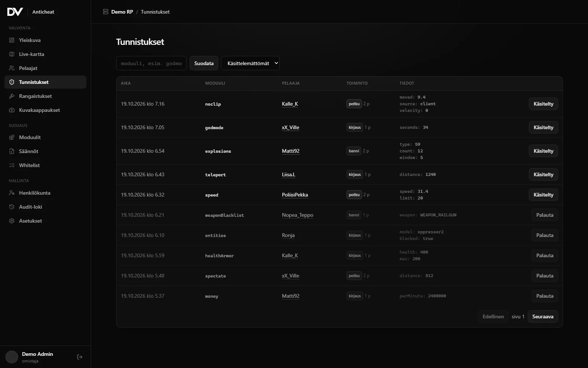588x368 pixels.
Task: Open Rangaistukset gavel icon
Action: (x=12, y=96)
